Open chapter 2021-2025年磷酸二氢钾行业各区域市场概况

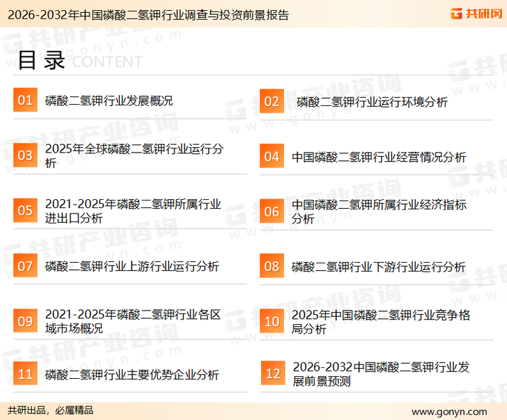pos(133,321)
